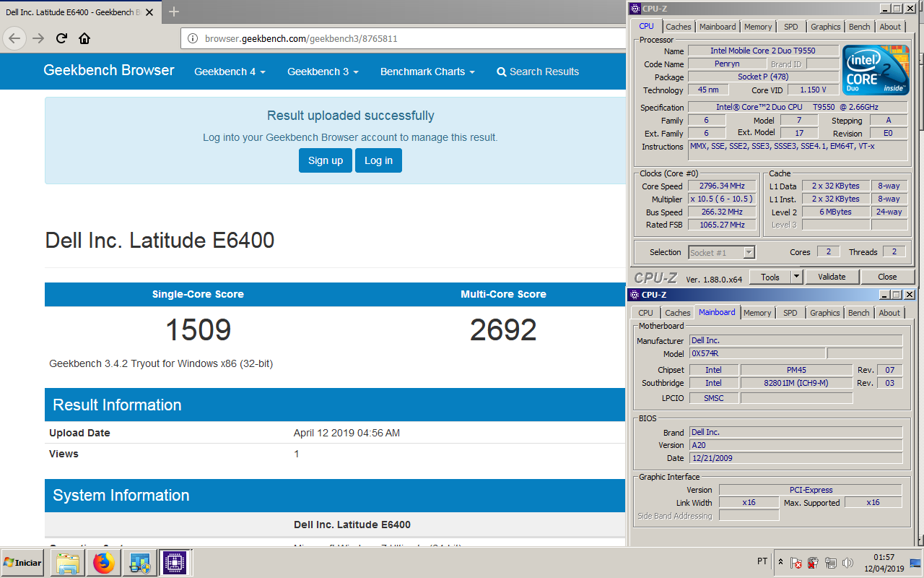Click the BIOS version field A20
Image resolution: width=924 pixels, height=578 pixels.
(x=796, y=445)
